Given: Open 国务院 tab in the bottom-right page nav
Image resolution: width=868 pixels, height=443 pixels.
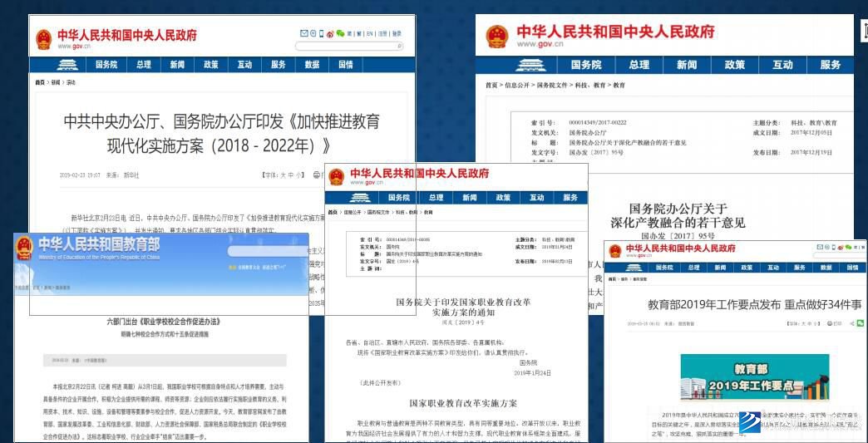Looking at the screenshot, I should click(664, 267).
